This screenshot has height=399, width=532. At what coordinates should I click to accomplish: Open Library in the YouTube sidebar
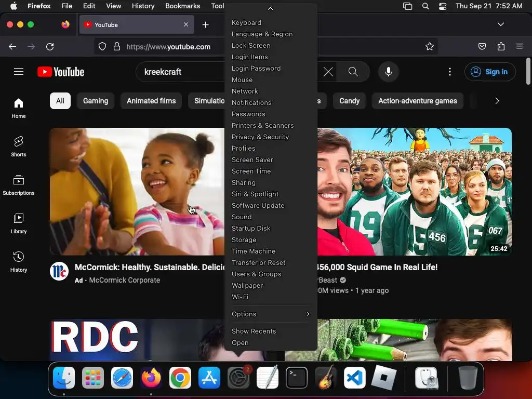coord(19,223)
